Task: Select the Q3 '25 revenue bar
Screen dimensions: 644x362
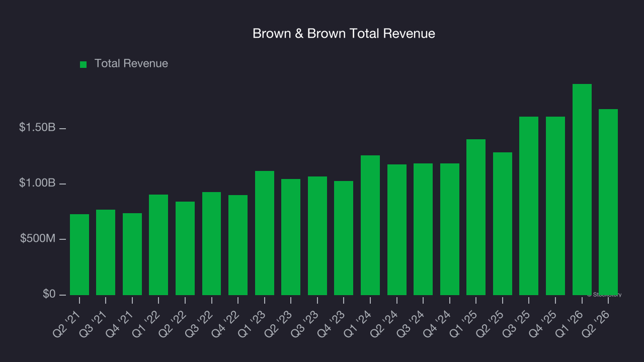Action: pyautogui.click(x=529, y=206)
